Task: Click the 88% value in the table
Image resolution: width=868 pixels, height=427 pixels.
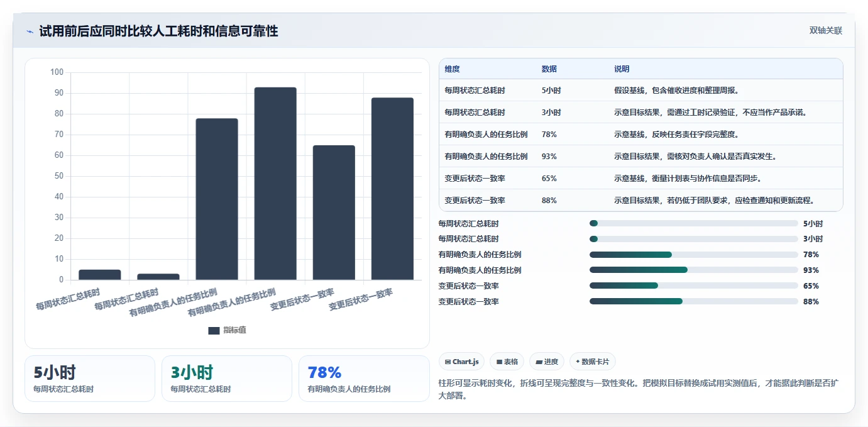Action: point(549,201)
